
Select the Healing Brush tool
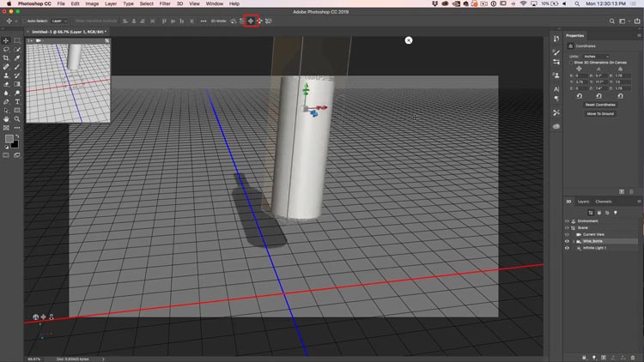[6, 67]
